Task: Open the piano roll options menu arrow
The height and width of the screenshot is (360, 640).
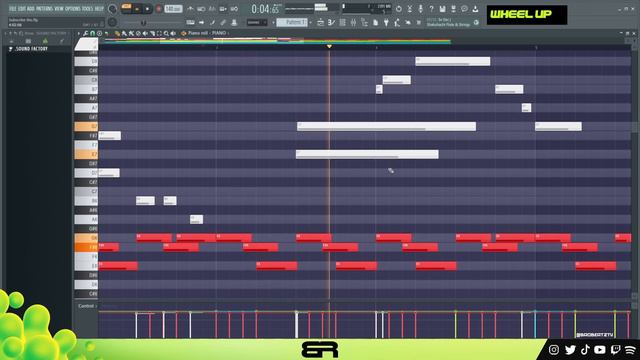Action: 79,33
